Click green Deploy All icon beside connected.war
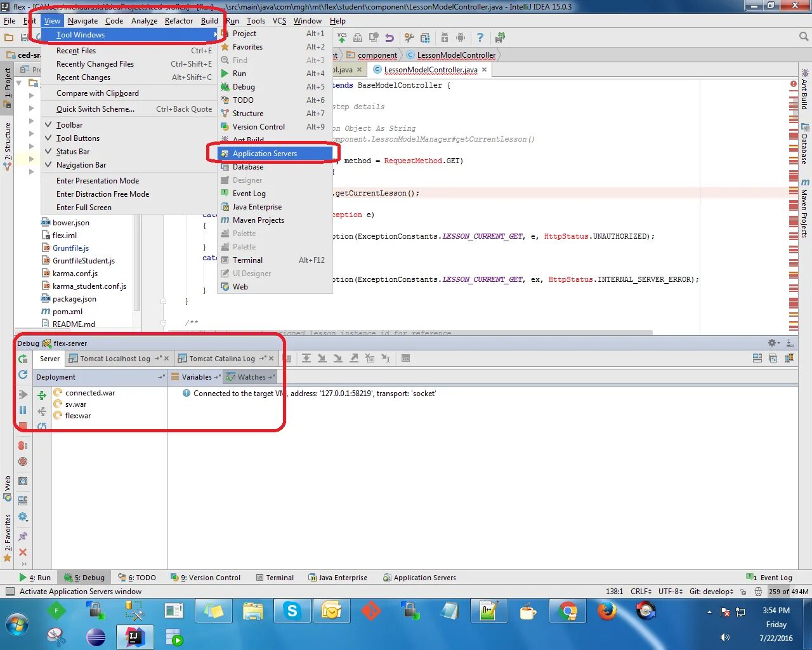Image resolution: width=812 pixels, height=650 pixels. coord(42,395)
